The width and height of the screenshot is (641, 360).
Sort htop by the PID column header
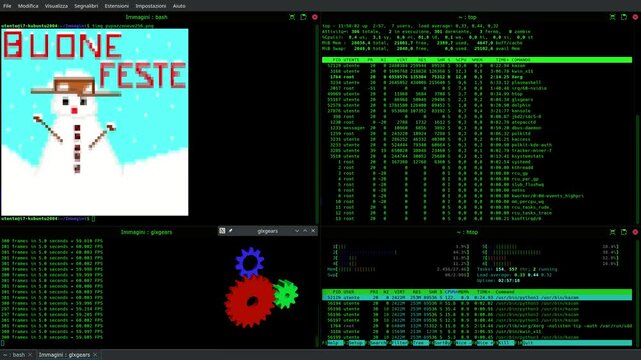click(x=337, y=292)
